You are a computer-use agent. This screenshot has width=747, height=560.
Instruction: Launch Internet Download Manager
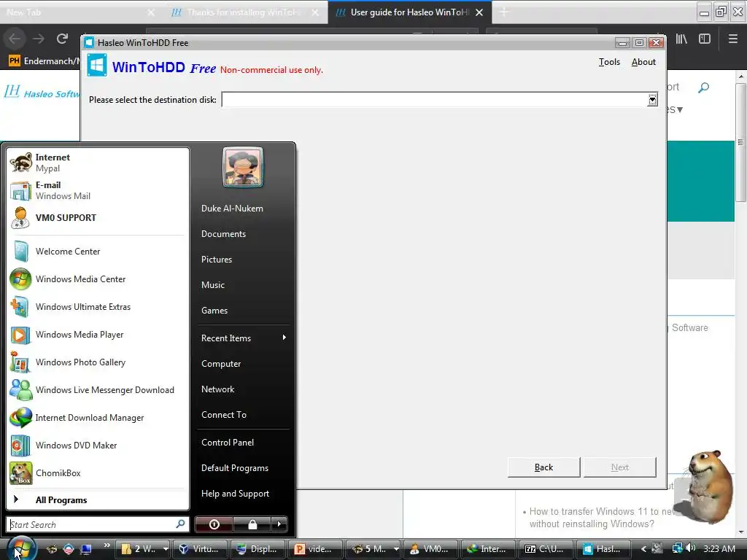click(x=97, y=418)
